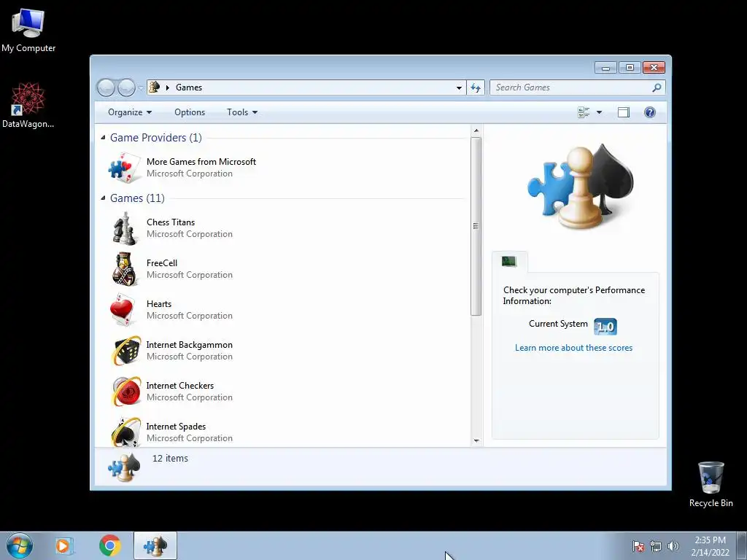Screen dimensions: 747x560
Task: Click the Action Center flag tray icon
Action: pos(638,546)
